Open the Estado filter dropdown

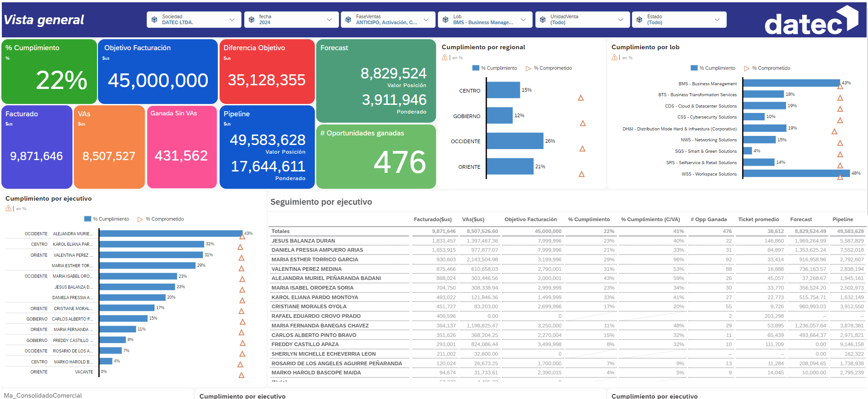click(679, 20)
